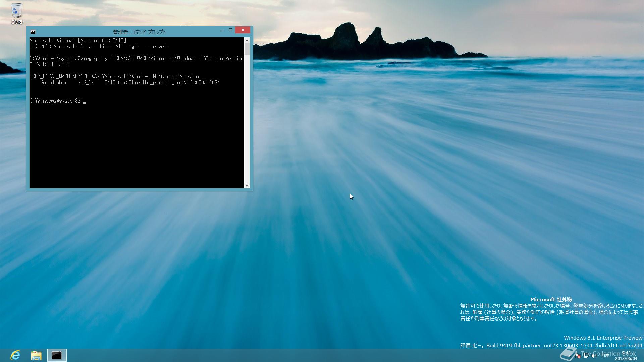Open File Explorer from the taskbar
The height and width of the screenshot is (362, 644).
36,355
